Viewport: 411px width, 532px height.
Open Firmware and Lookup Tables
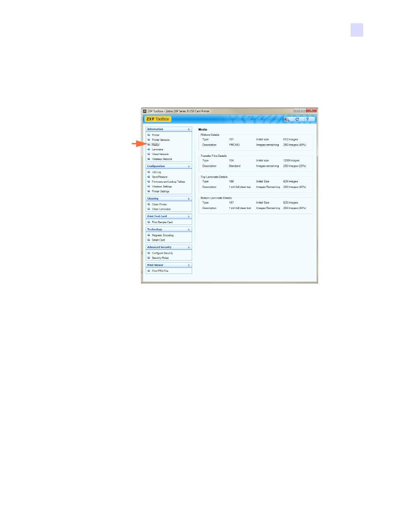(x=168, y=182)
